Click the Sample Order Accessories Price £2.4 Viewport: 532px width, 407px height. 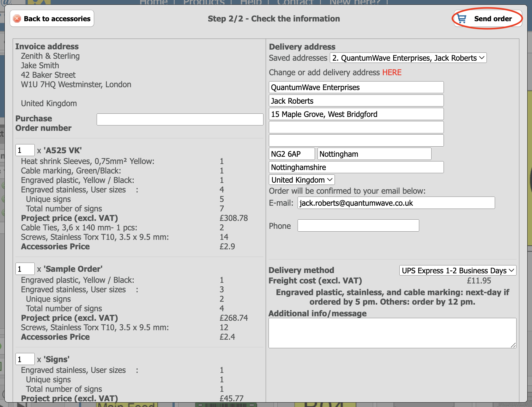pyautogui.click(x=227, y=337)
